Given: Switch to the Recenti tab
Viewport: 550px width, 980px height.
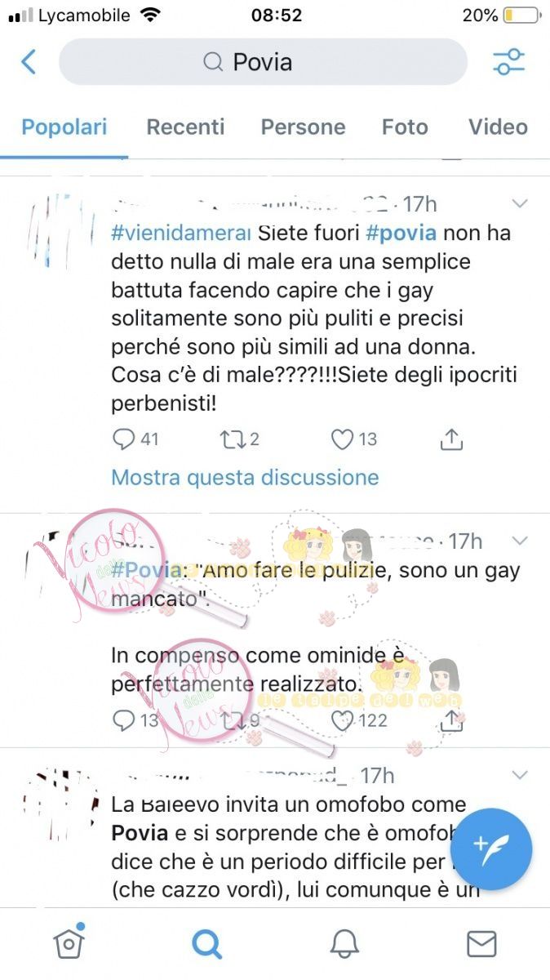Looking at the screenshot, I should pyautogui.click(x=185, y=127).
